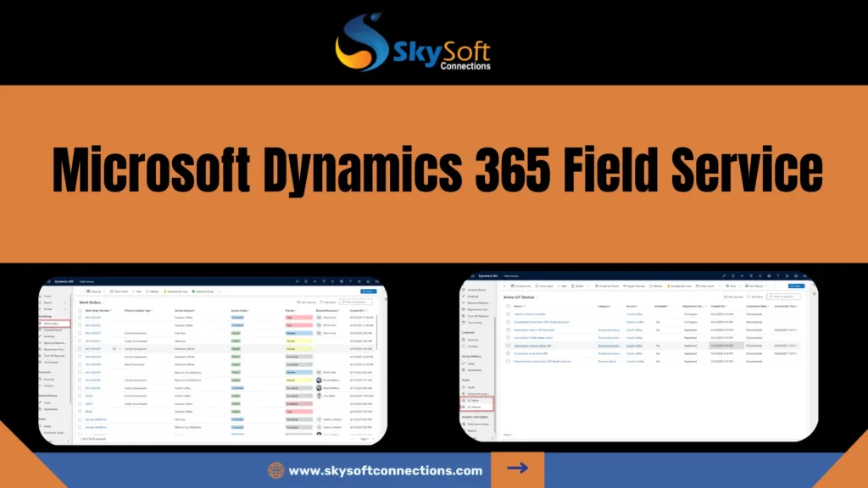Click the blue Share button in IoT Devices
Viewport: 868px width, 488px height.
(796, 286)
